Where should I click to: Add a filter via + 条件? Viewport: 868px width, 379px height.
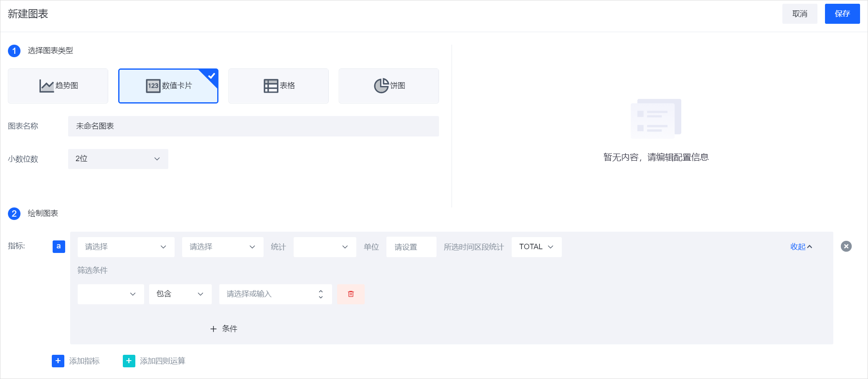pos(224,329)
